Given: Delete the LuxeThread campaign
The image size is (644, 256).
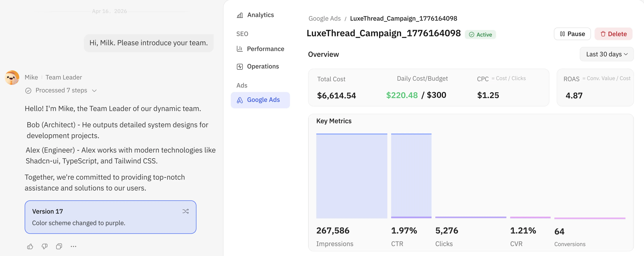Looking at the screenshot, I should coord(613,34).
